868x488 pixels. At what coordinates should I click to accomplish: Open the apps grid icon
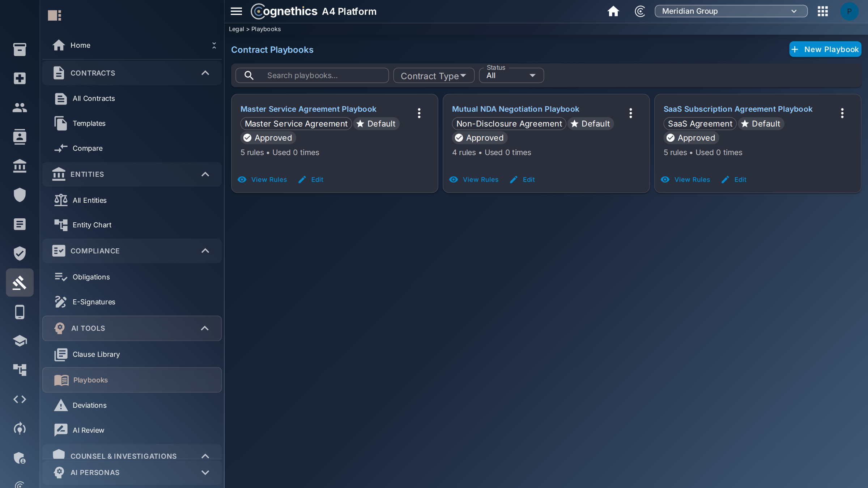click(x=823, y=11)
